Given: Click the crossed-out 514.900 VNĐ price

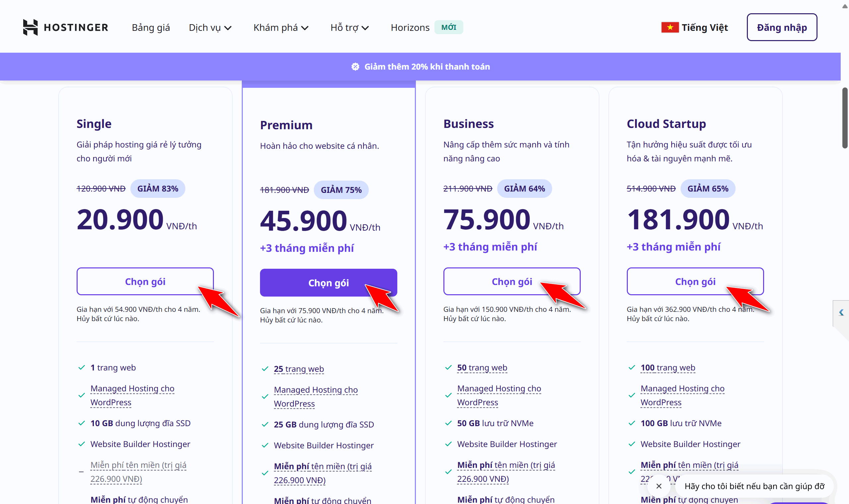Looking at the screenshot, I should click(x=651, y=189).
